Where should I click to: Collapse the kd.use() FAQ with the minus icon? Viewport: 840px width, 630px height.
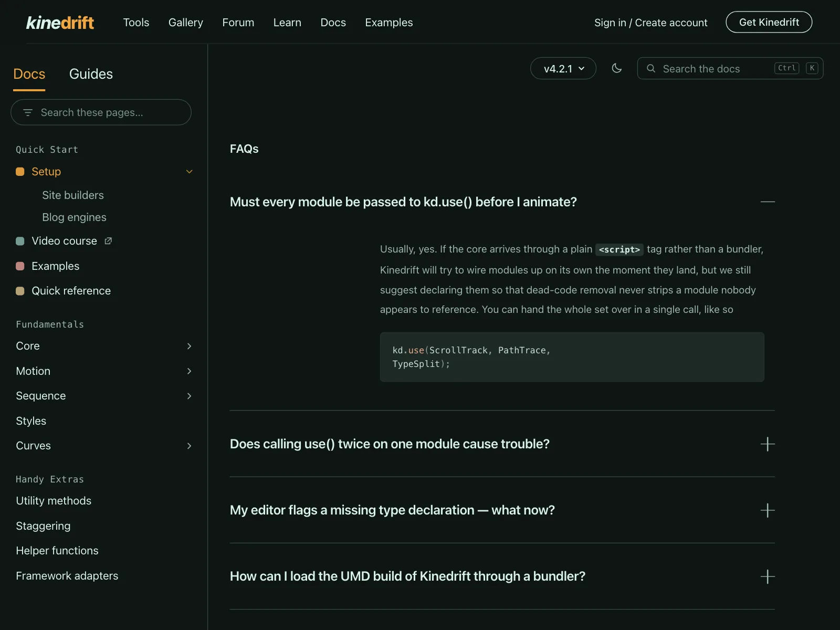[768, 202]
